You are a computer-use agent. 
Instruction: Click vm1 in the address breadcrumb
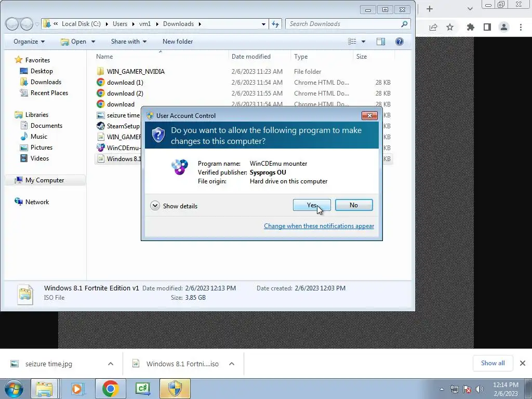click(145, 24)
